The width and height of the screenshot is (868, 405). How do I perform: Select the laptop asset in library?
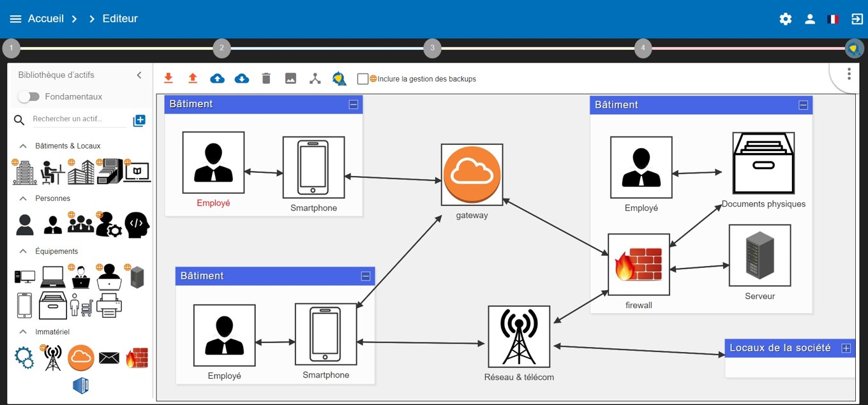coord(52,277)
